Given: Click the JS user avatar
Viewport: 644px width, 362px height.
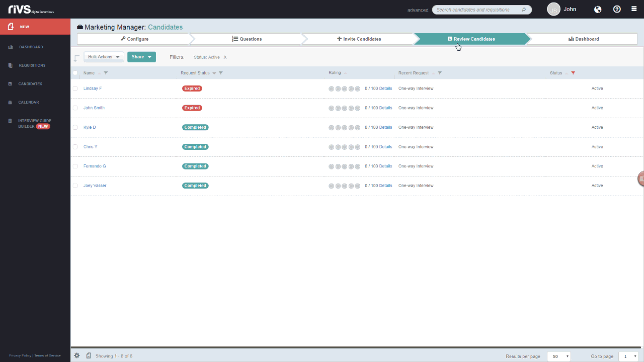Looking at the screenshot, I should click(x=553, y=9).
